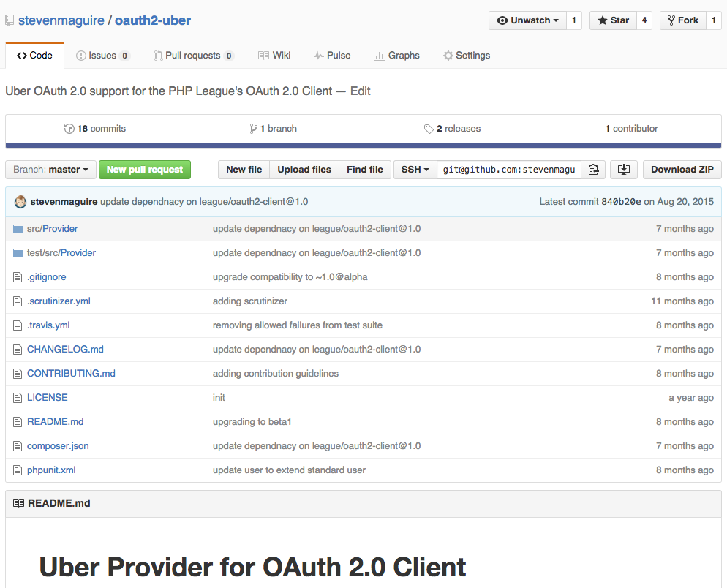Click the test/src/Provider folder icon
Screen dimensions: 727x588
point(18,253)
